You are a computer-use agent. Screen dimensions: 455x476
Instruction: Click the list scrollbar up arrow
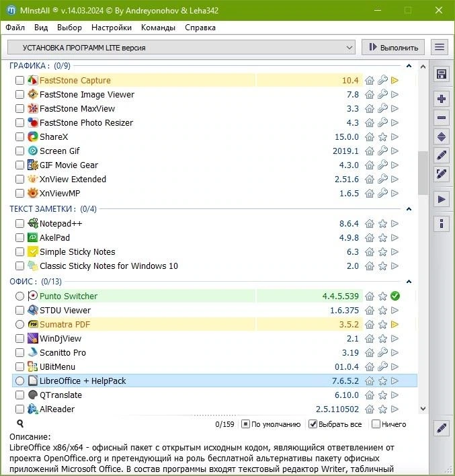pos(423,67)
